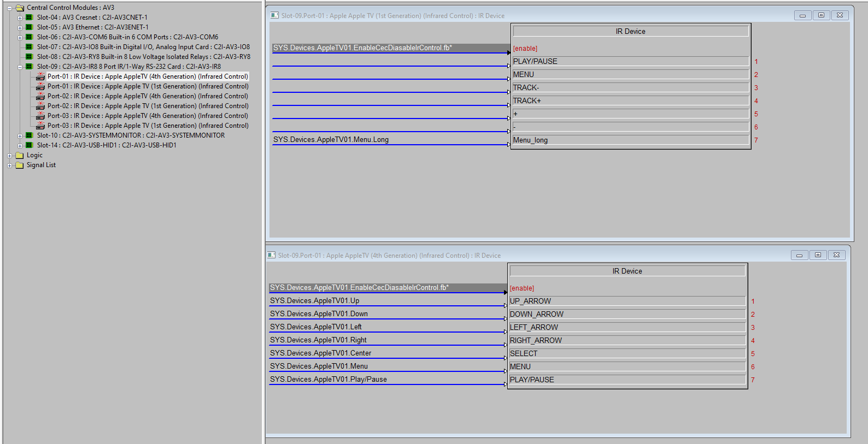
Task: Click the Slot-10 System Monitor chip icon
Action: point(30,135)
